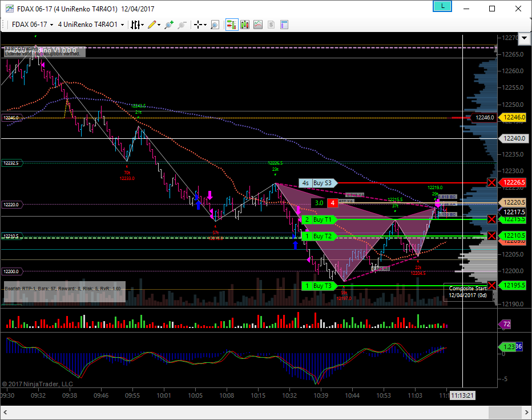Expand the cursor type dropdown arrow
This screenshot has height=420, width=532.
coord(205,25)
